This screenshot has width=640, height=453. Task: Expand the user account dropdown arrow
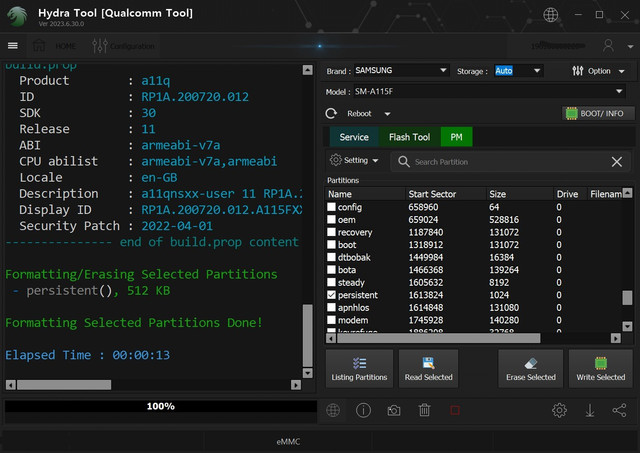point(630,47)
